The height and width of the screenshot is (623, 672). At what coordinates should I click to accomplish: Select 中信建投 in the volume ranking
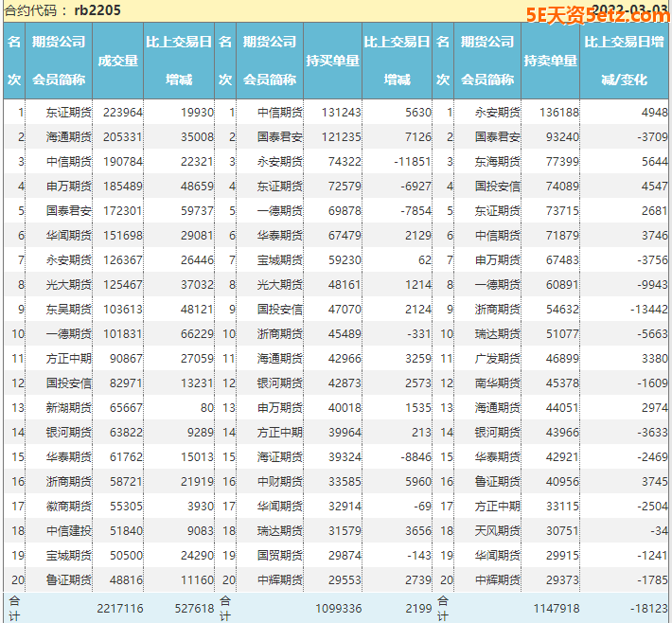pyautogui.click(x=69, y=530)
